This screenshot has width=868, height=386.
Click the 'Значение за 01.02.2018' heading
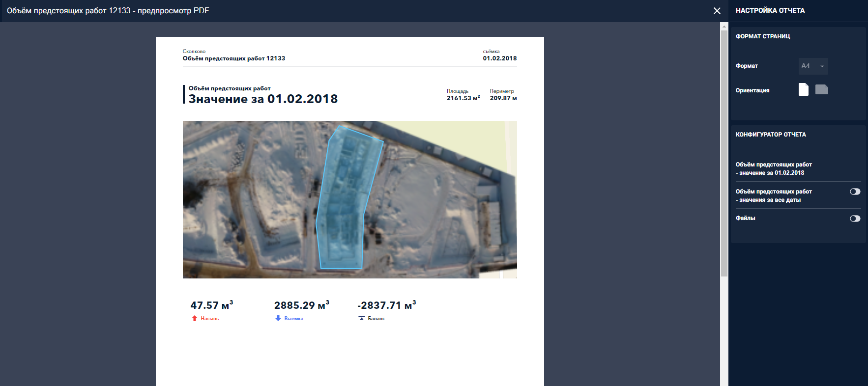263,99
